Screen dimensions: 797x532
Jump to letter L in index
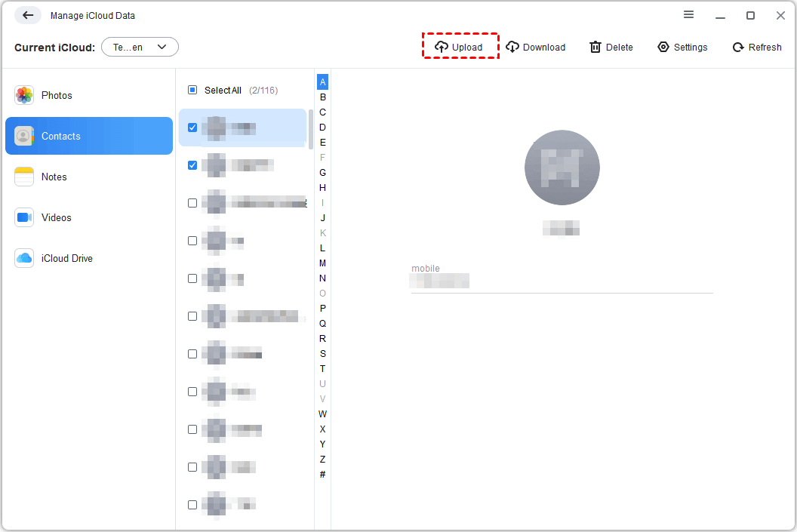(322, 248)
